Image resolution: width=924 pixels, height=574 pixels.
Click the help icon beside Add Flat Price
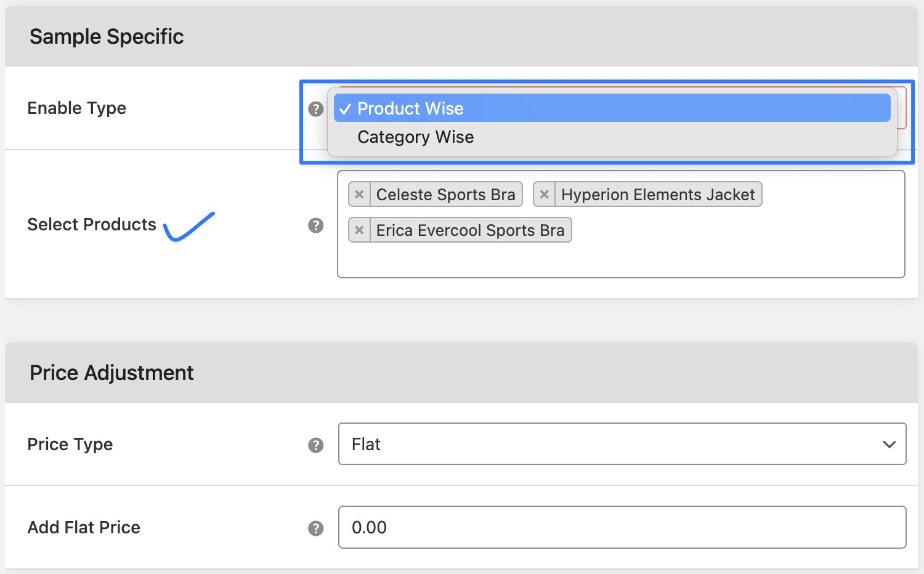(315, 528)
